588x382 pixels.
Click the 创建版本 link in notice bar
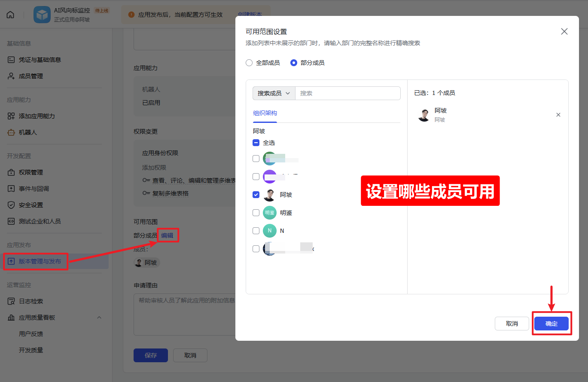[250, 15]
